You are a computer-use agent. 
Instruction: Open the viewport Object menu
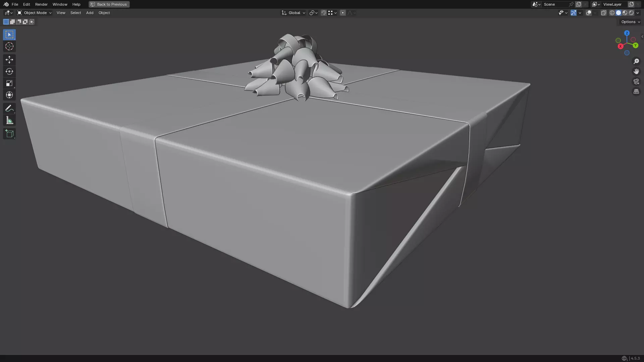pos(104,13)
